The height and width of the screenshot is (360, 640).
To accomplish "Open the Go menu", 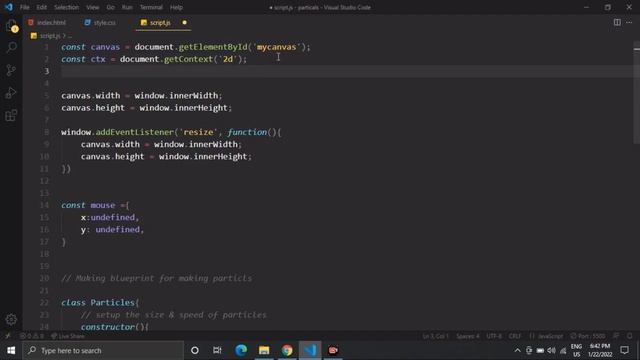I will (110, 7).
